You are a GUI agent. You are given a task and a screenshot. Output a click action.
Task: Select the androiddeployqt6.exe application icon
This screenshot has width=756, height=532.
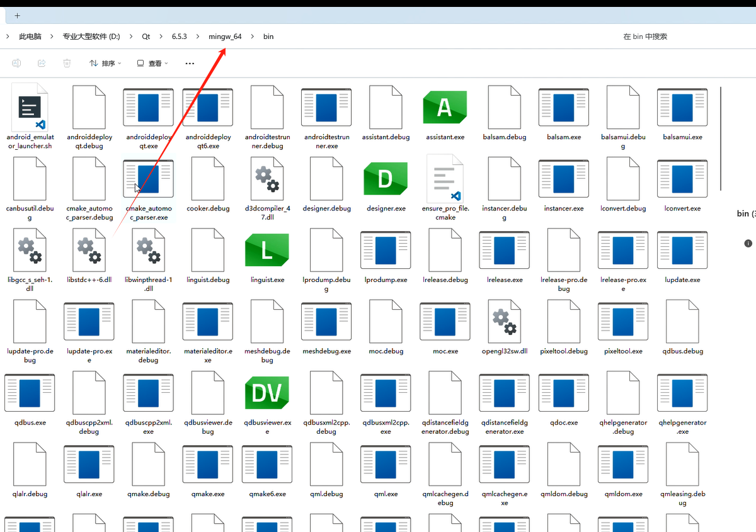tap(207, 108)
